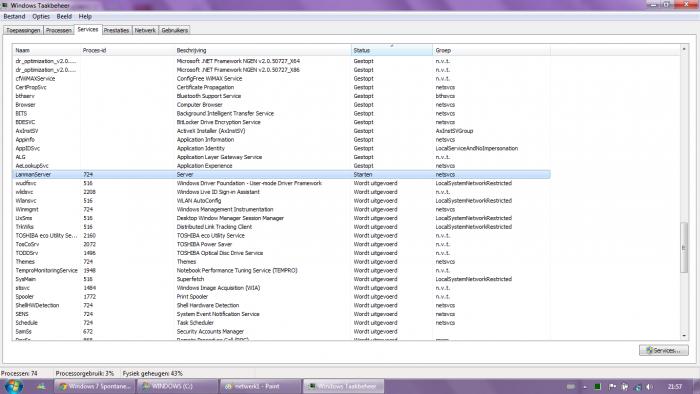The image size is (700, 394).
Task: Click Distributed Link Tracking Client text
Action: (x=214, y=227)
